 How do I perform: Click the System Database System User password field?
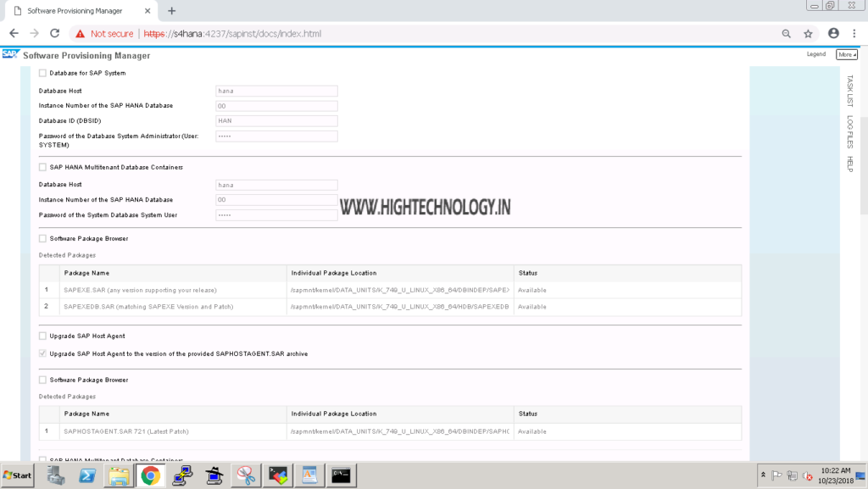(276, 215)
